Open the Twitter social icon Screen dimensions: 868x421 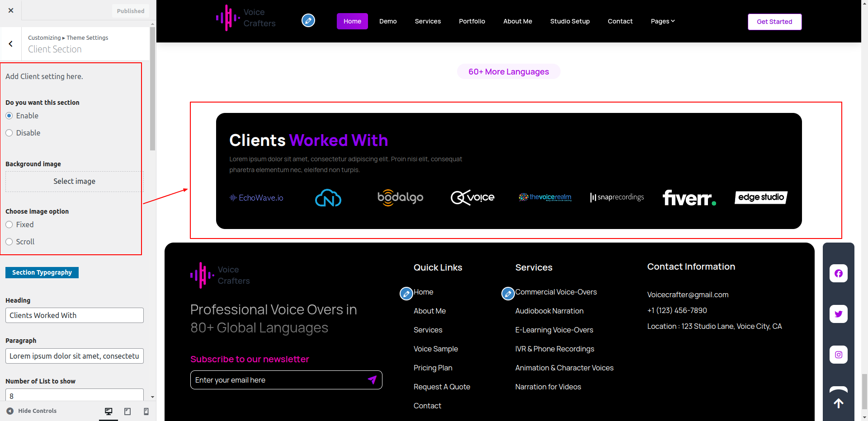(x=838, y=314)
